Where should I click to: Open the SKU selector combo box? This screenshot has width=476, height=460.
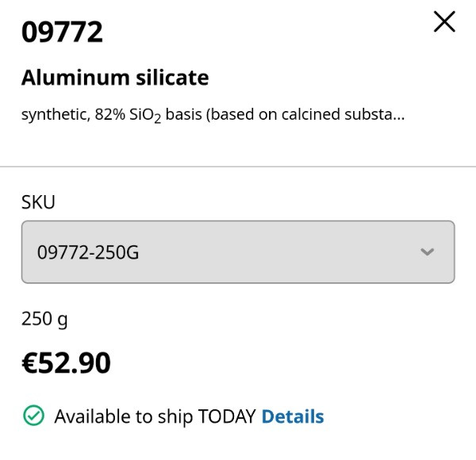click(x=238, y=252)
